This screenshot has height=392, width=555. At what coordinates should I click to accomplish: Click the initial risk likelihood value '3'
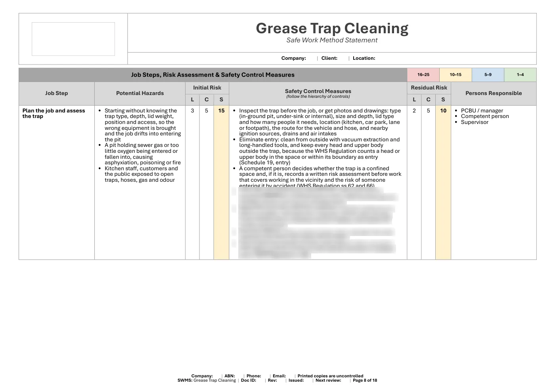click(192, 111)
